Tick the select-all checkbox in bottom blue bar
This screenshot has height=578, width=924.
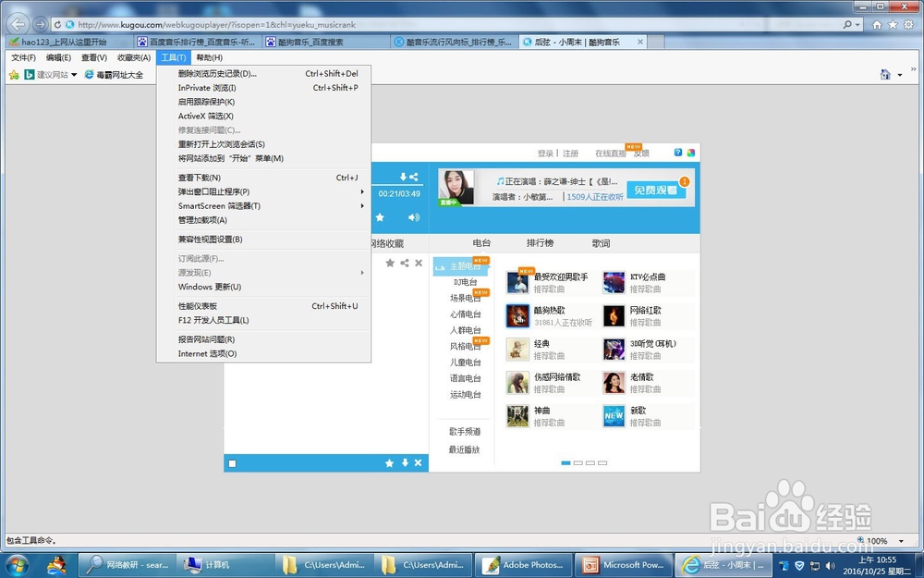[x=232, y=463]
